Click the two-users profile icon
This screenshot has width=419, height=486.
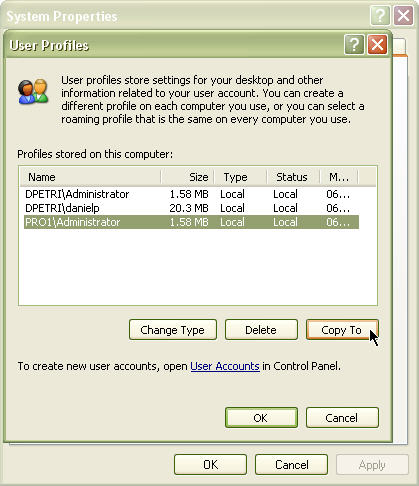click(33, 91)
